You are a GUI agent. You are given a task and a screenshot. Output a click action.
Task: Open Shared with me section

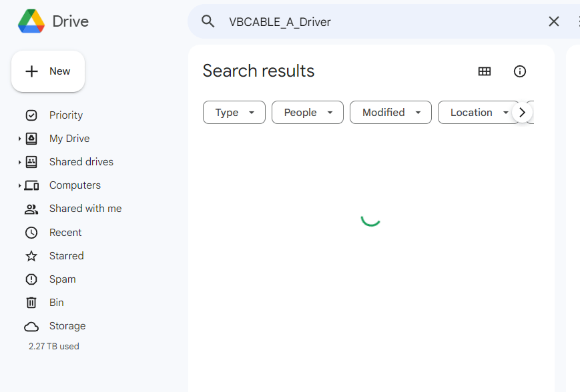click(85, 209)
